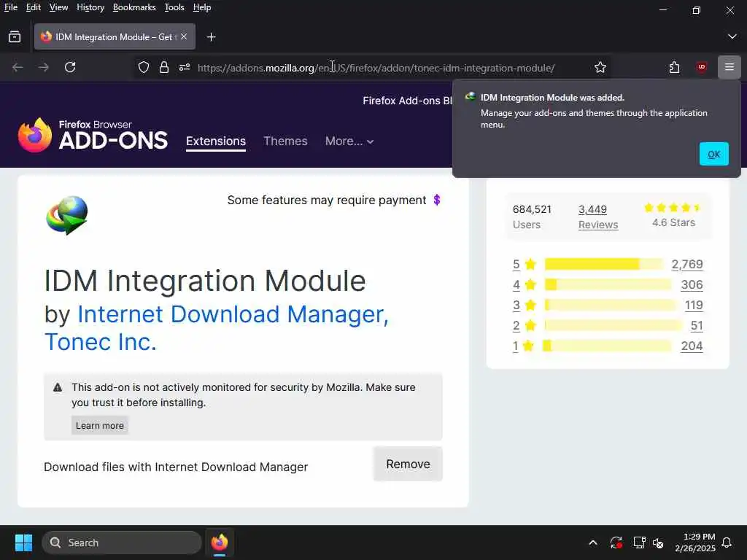
Task: Expand the More... dropdown menu
Action: coord(349,141)
